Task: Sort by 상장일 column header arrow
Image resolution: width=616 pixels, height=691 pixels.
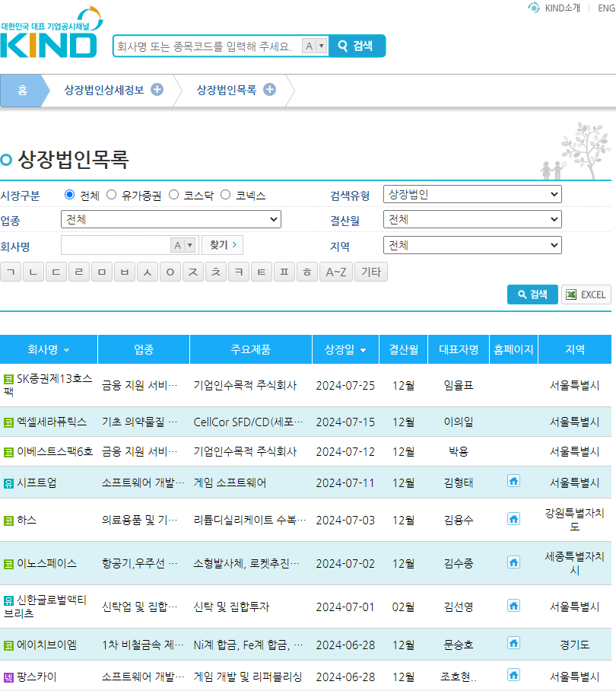Action: tap(364, 350)
